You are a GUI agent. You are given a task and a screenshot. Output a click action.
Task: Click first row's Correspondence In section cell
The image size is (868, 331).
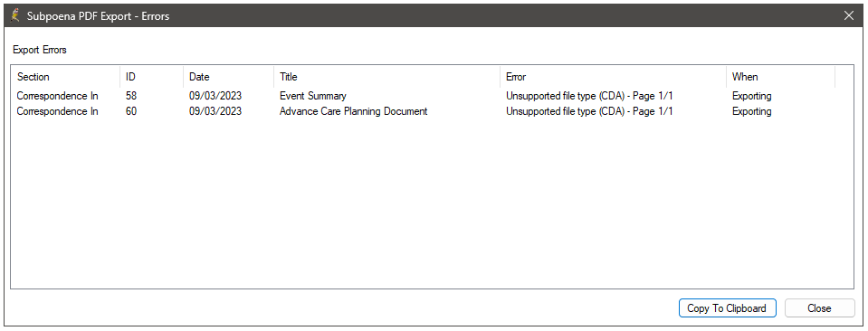click(58, 96)
